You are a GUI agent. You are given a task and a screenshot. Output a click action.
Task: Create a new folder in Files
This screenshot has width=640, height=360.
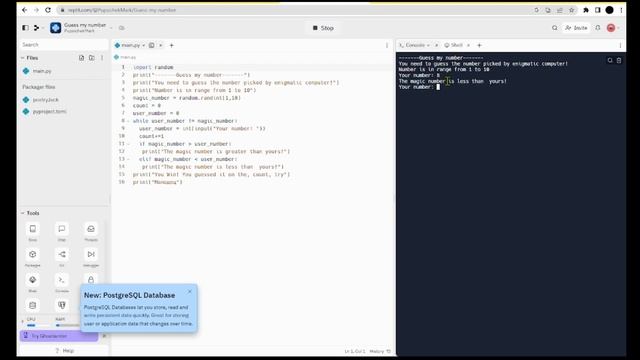pos(92,58)
